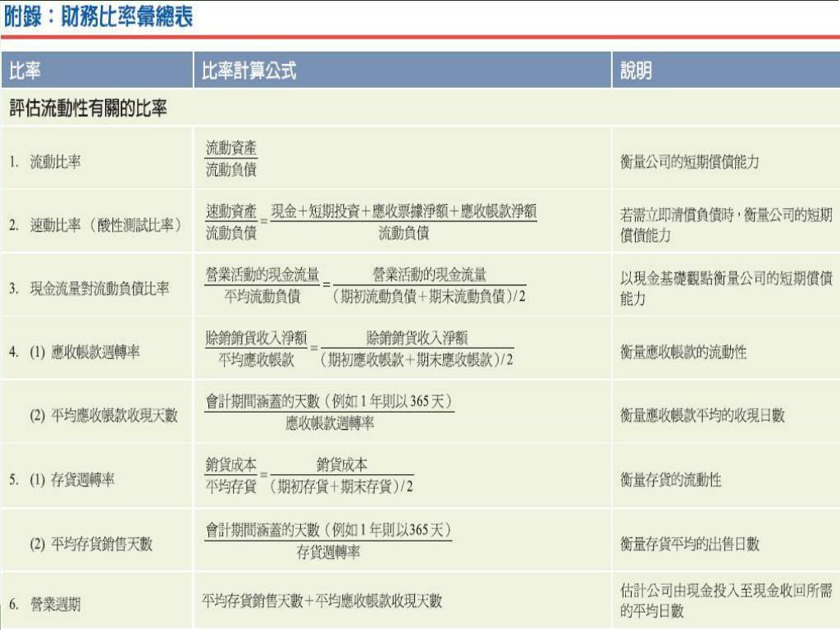Image resolution: width=840 pixels, height=630 pixels.
Task: Click 平均存貨 denominator text
Action: (231, 486)
